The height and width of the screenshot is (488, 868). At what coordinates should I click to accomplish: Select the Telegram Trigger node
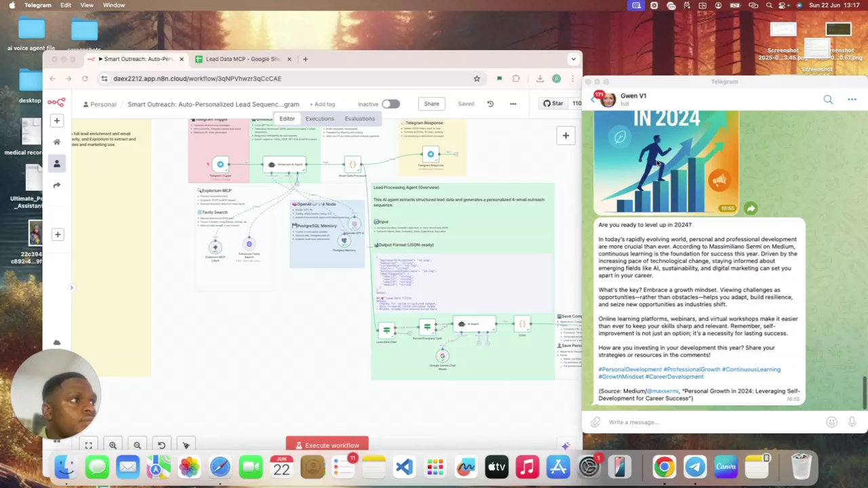[220, 164]
